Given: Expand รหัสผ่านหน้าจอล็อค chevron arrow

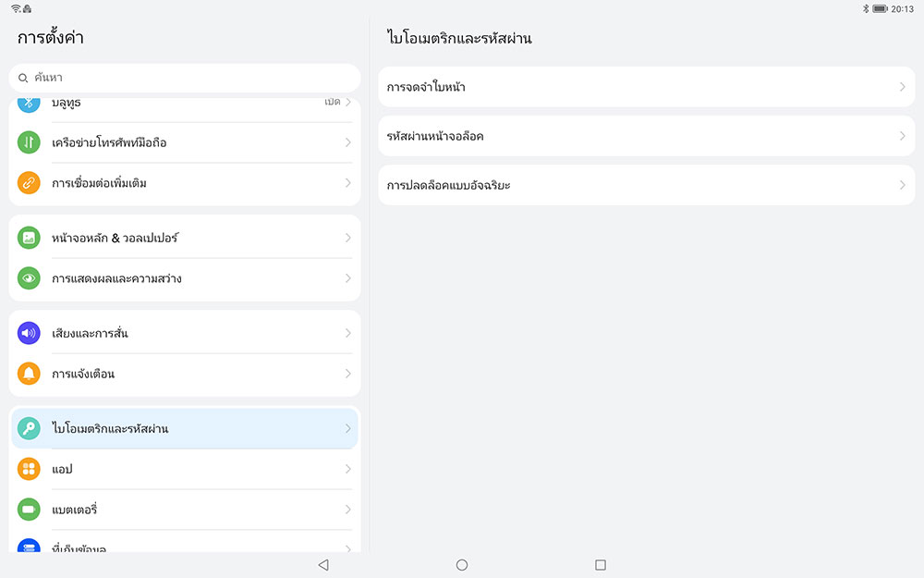Looking at the screenshot, I should coord(902,136).
